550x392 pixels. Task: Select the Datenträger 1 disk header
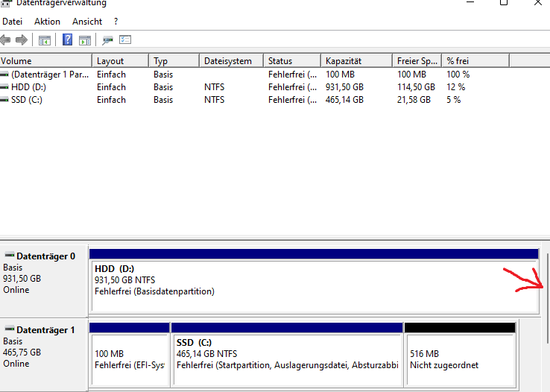(x=44, y=355)
